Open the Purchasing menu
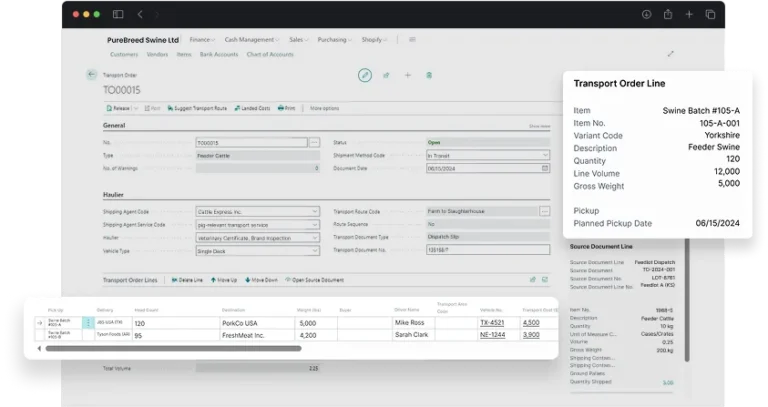The height and width of the screenshot is (407, 768). click(x=335, y=40)
